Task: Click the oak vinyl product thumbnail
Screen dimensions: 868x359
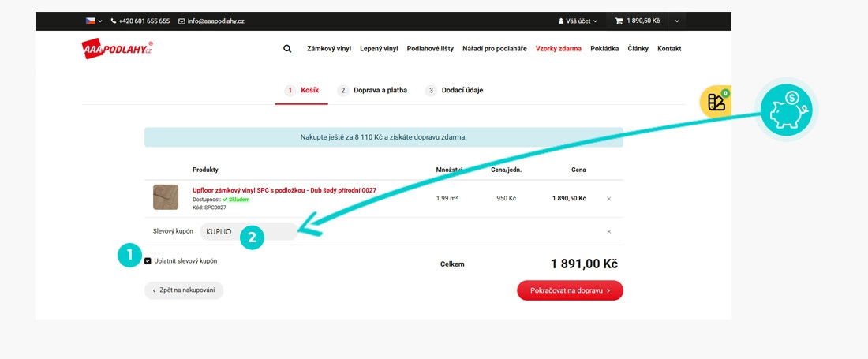Action: [166, 197]
